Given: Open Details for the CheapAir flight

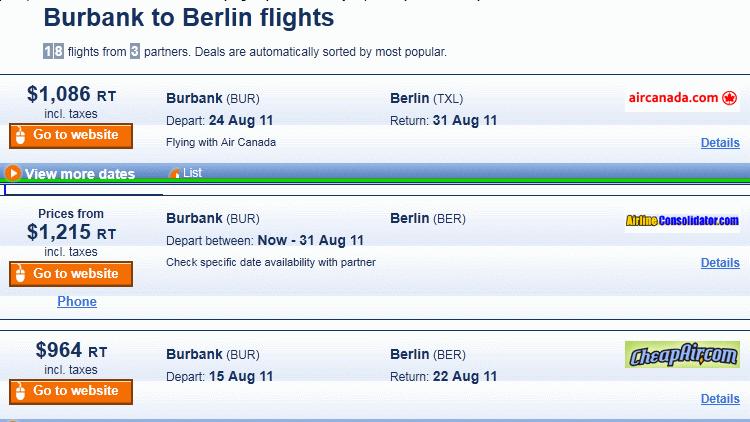Looking at the screenshot, I should [x=720, y=399].
